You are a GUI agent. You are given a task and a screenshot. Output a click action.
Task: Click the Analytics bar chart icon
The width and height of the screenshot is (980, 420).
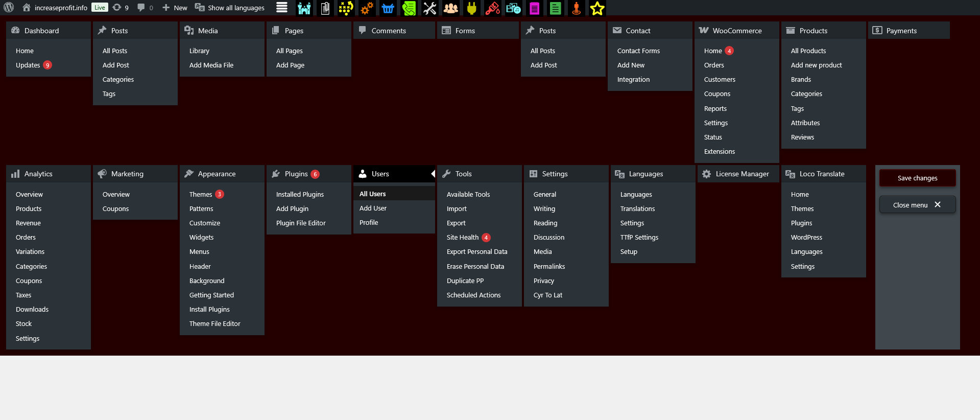pyautogui.click(x=15, y=174)
